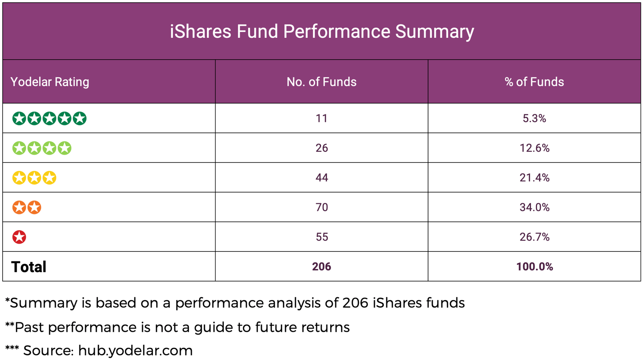The image size is (644, 364).
Task: Click the 5.3% cell
Action: [534, 118]
